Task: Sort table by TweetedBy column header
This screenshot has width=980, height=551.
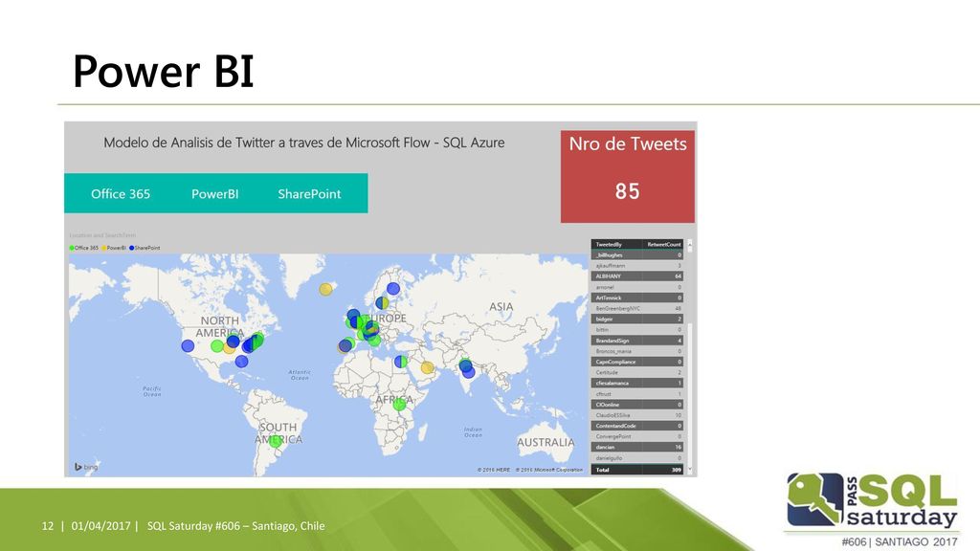Action: pyautogui.click(x=609, y=244)
